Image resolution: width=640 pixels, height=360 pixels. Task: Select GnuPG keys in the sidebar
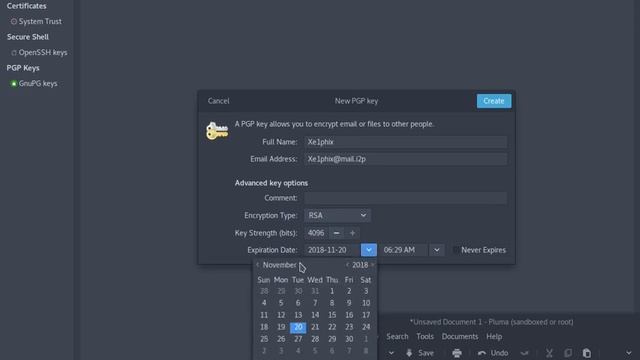[37, 83]
